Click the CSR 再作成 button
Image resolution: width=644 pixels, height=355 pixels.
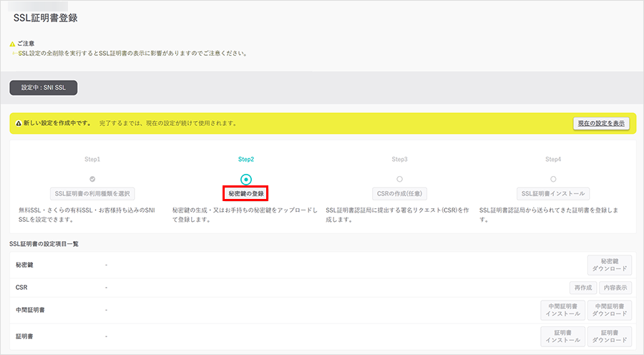pyautogui.click(x=582, y=288)
